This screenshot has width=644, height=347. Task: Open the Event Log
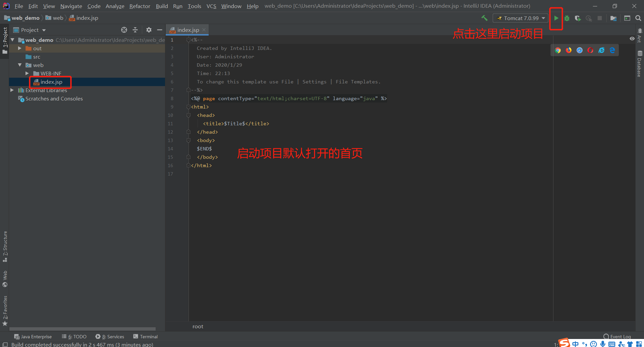point(617,337)
